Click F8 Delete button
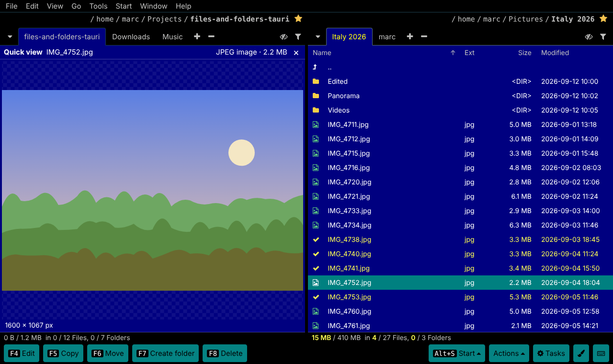Image resolution: width=613 pixels, height=364 pixels. (225, 353)
